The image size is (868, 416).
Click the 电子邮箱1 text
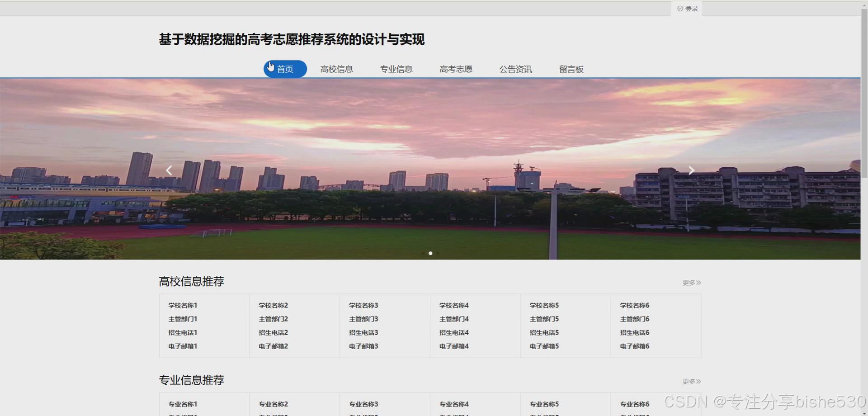coord(183,346)
